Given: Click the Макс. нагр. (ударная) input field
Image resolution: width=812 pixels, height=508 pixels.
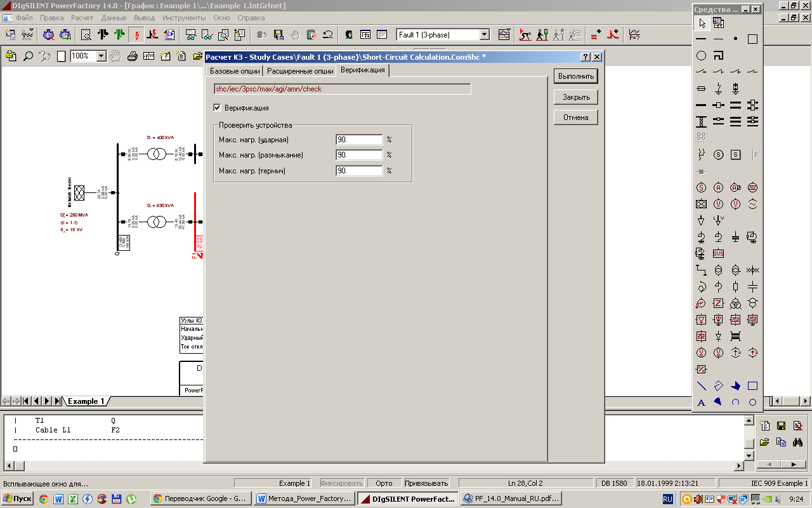Looking at the screenshot, I should [359, 140].
